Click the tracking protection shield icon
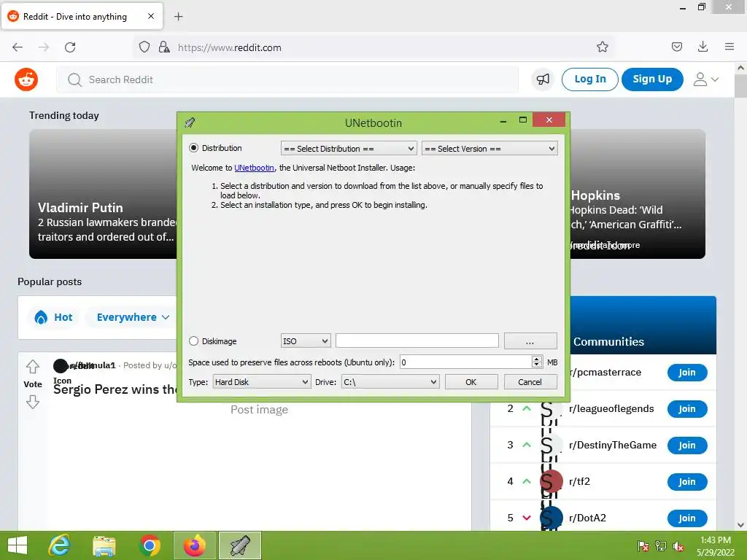This screenshot has width=747, height=560. [144, 47]
